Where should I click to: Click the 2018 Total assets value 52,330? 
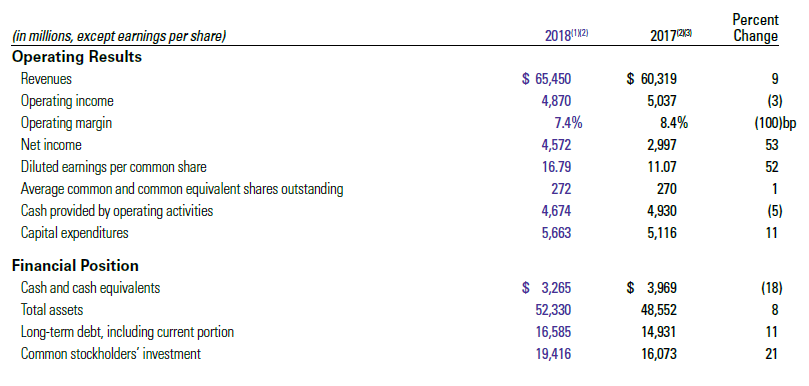552,310
